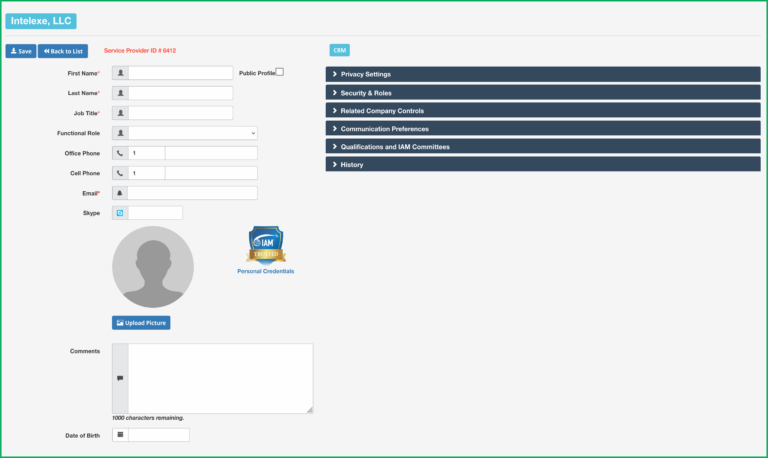The image size is (768, 458).
Task: Open the CRM tab
Action: pyautogui.click(x=339, y=50)
